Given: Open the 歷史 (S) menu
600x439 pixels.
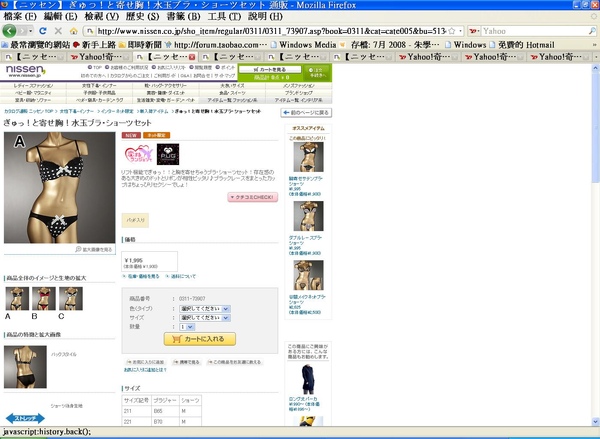Looking at the screenshot, I should pyautogui.click(x=142, y=16).
